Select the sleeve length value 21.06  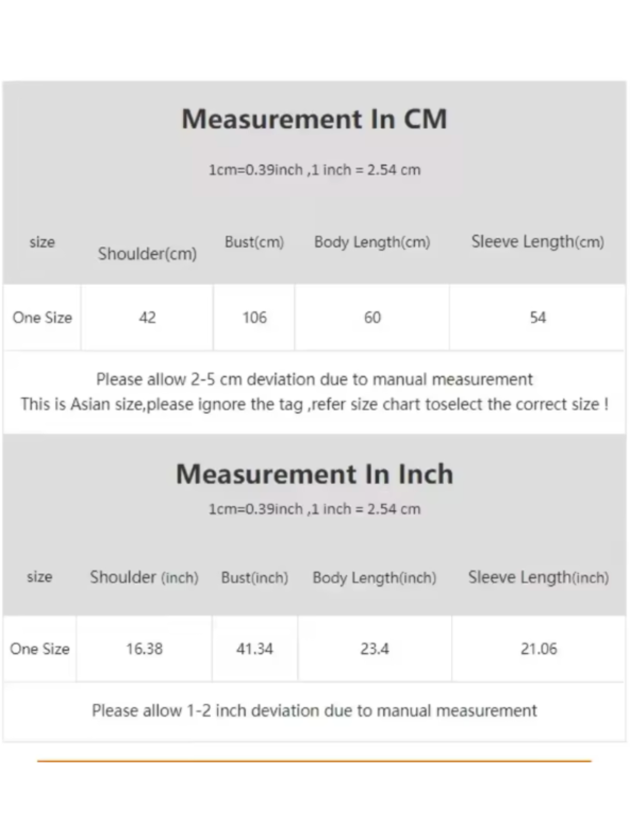pos(539,649)
